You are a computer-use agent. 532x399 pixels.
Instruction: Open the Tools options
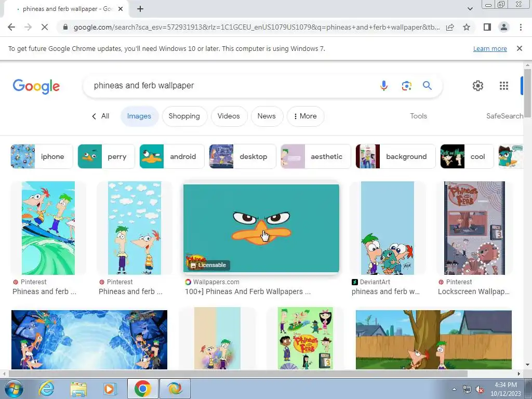point(418,116)
